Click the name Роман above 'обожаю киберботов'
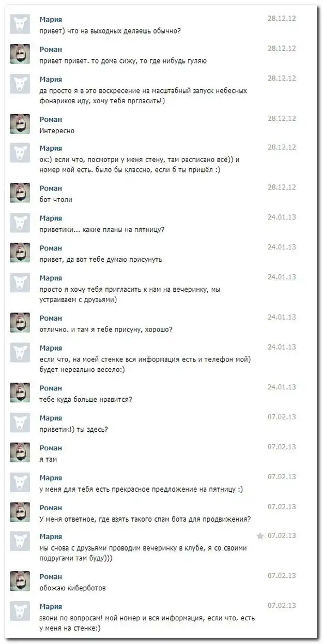323x644 pixels. point(51,576)
